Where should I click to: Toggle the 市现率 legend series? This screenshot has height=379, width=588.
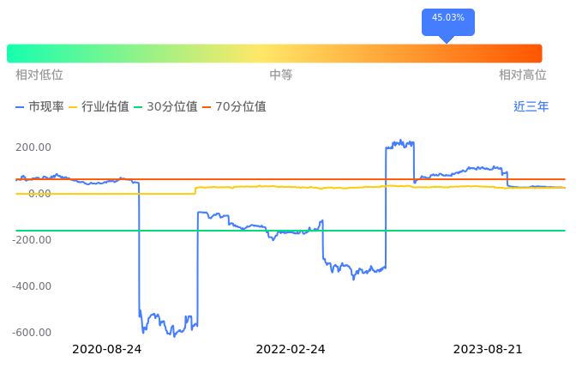coord(40,107)
